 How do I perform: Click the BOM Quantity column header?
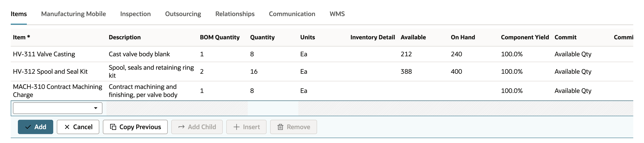click(220, 38)
